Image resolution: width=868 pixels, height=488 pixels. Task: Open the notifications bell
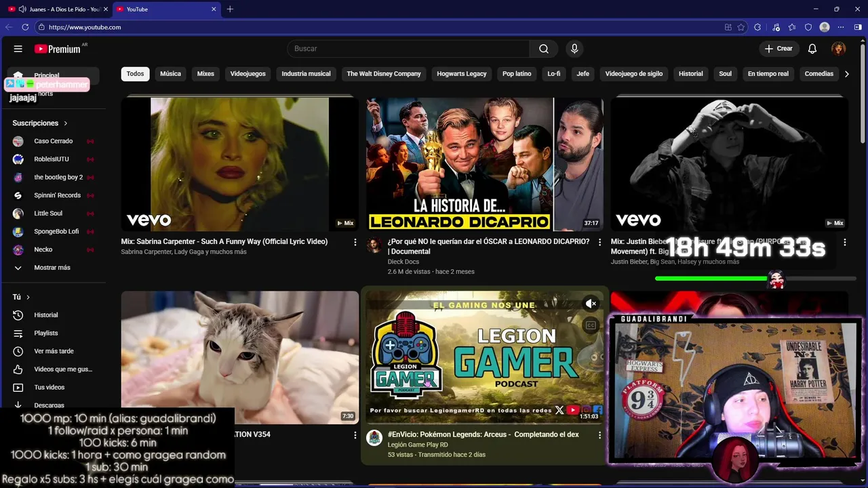click(x=812, y=49)
